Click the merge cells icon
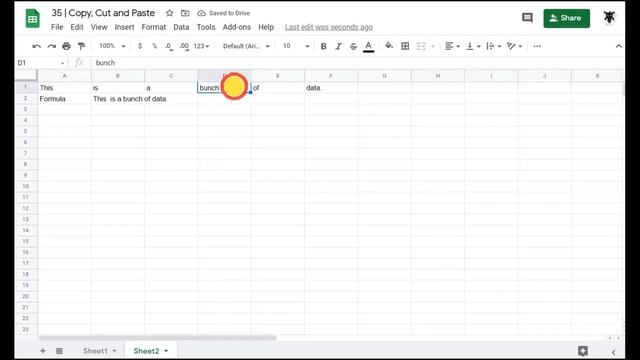The height and width of the screenshot is (360, 640). pyautogui.click(x=421, y=46)
